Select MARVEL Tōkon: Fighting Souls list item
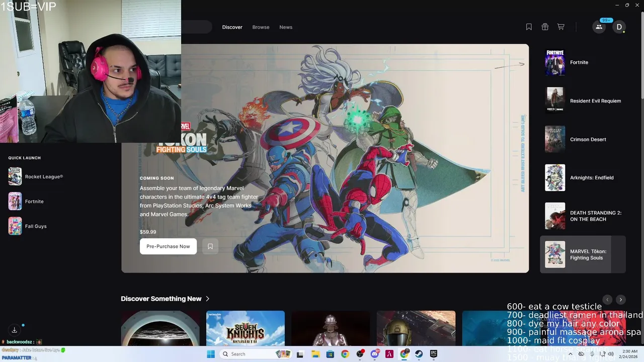 (x=583, y=254)
